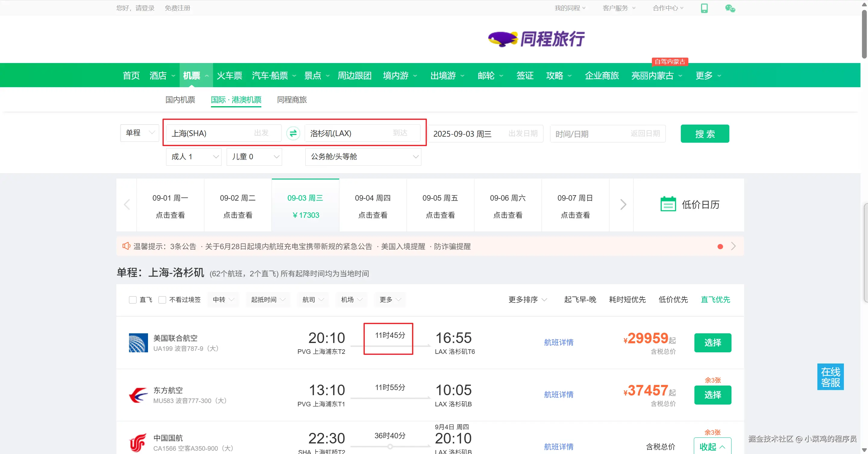Screen dimensions: 868x454
Task: Click the announcement speaker icon
Action: [126, 246]
